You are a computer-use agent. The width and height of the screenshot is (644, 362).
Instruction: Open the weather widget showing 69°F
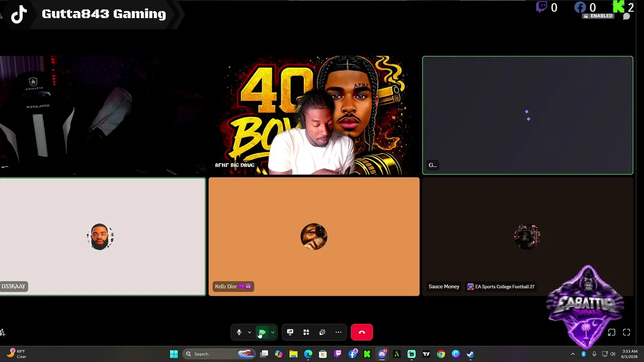[16, 354]
